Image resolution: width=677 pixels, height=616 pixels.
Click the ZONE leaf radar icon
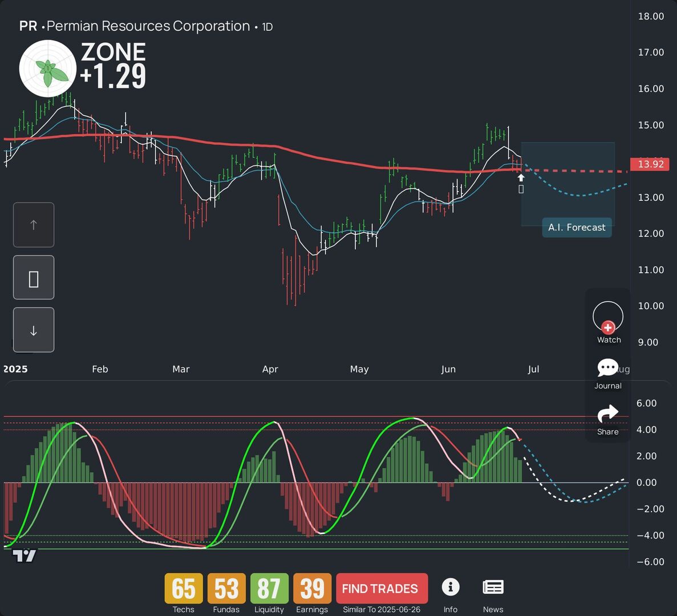pyautogui.click(x=48, y=68)
